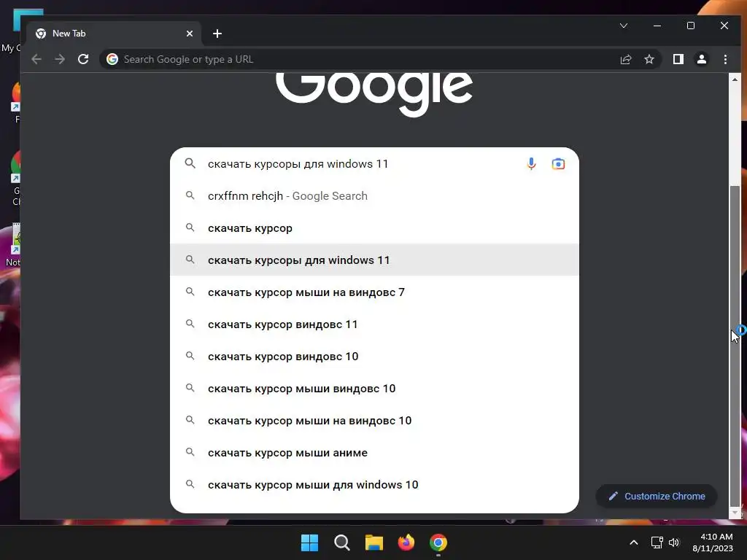Click the volume speaker icon in tray
747x560 pixels.
pos(674,542)
